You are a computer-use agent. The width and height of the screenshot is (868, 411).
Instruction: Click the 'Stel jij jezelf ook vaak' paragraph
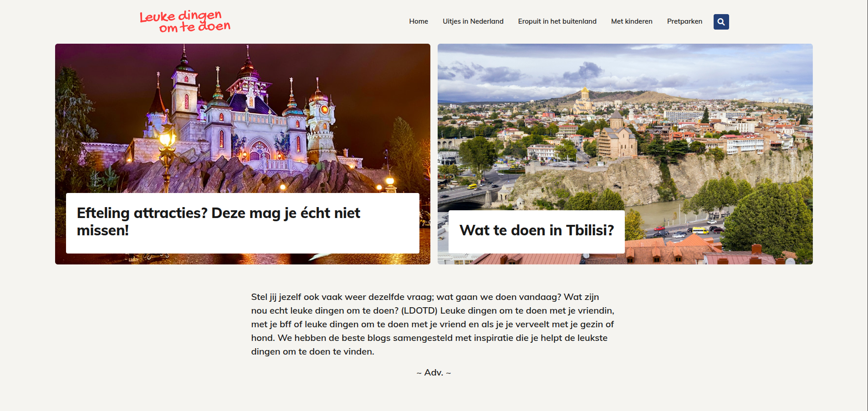433,324
